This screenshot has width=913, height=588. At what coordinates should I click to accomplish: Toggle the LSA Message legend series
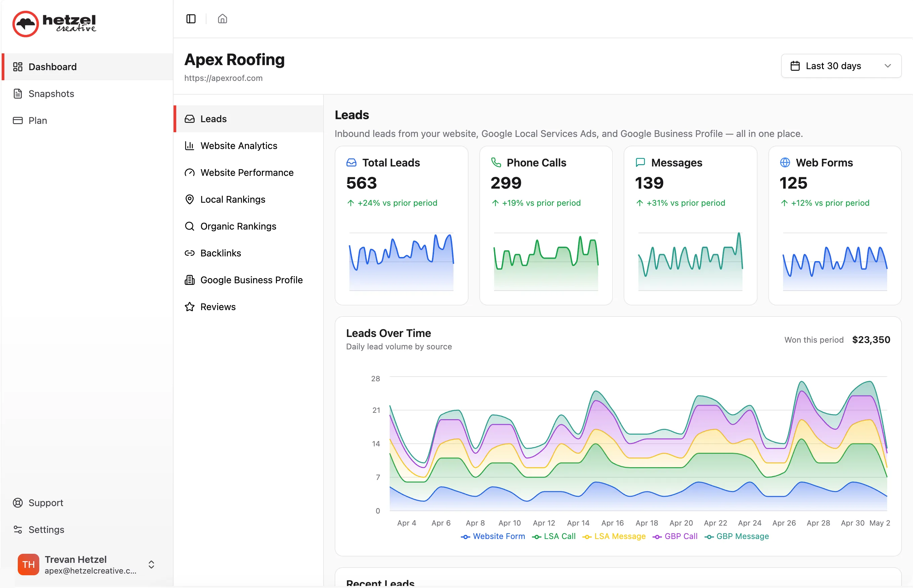coord(614,536)
